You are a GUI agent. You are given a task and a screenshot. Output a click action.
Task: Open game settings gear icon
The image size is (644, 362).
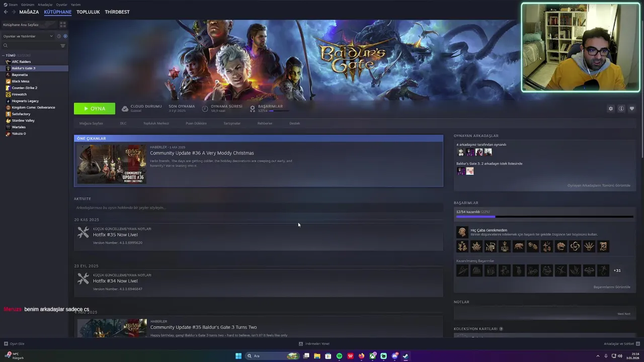tap(611, 109)
